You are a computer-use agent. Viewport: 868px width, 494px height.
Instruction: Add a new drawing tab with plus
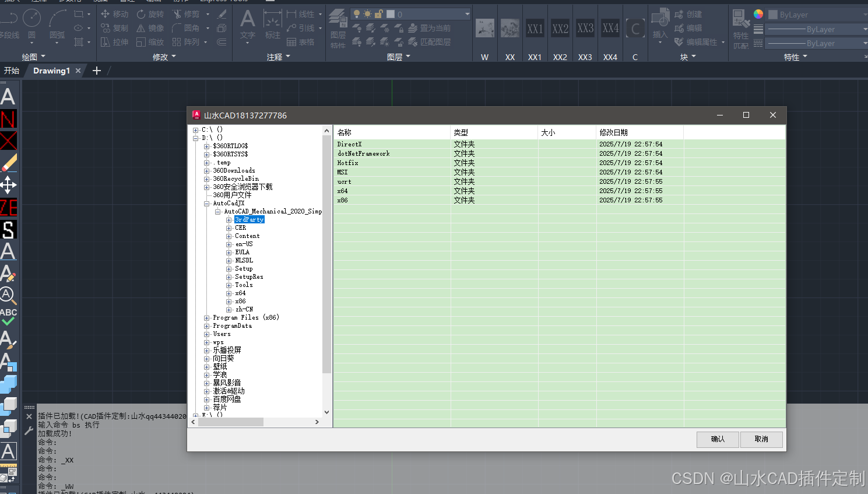coord(97,71)
